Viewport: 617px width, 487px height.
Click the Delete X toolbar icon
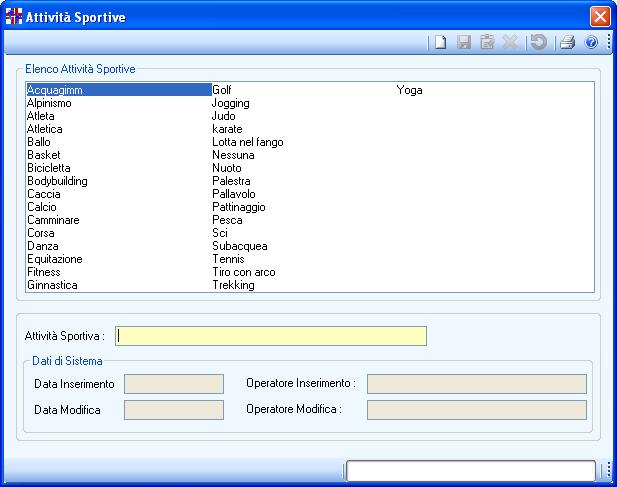(510, 43)
